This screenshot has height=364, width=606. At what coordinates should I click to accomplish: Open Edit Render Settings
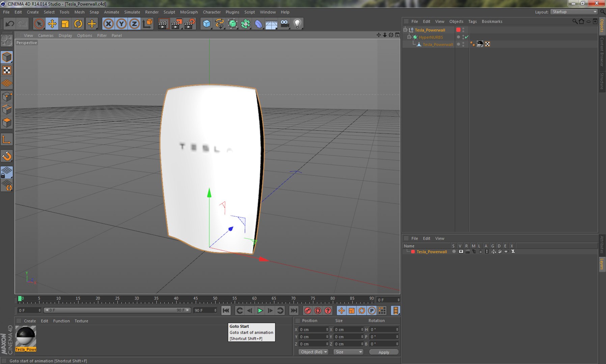(190, 24)
